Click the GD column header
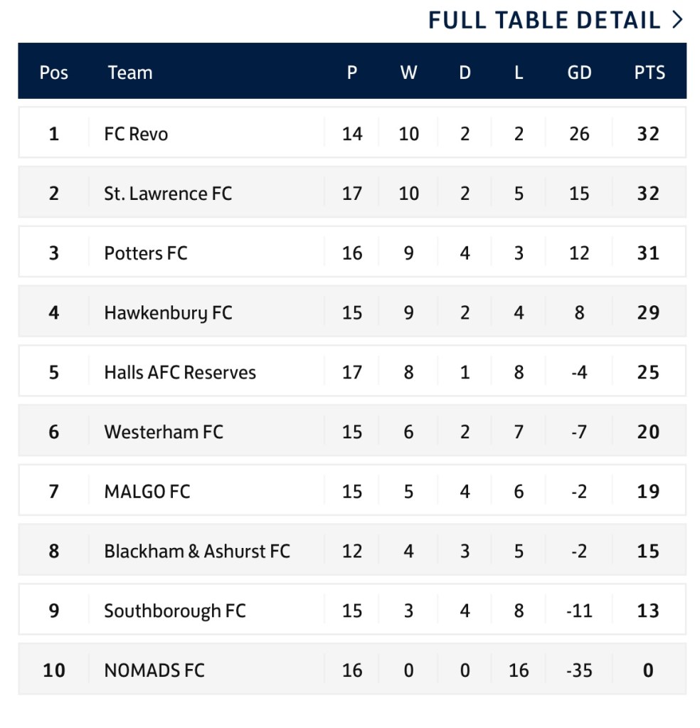Screen dimensions: 700x728 click(579, 73)
